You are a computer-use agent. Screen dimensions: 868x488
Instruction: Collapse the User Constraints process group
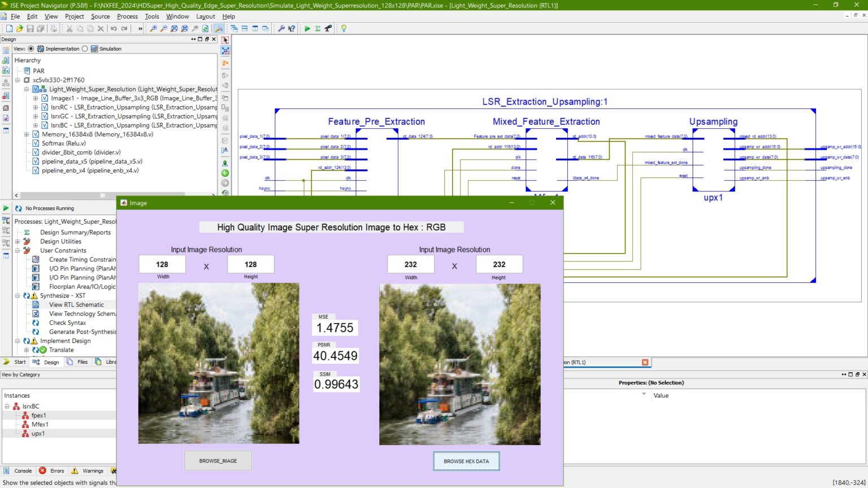click(19, 250)
